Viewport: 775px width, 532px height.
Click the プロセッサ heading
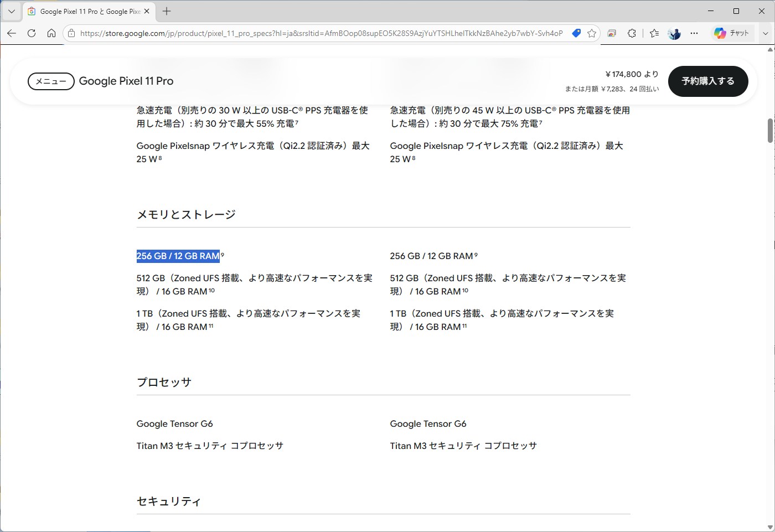(164, 382)
